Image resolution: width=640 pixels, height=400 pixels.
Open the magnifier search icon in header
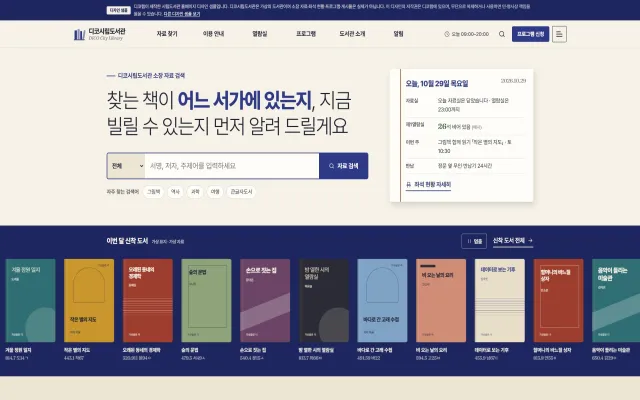coord(502,34)
